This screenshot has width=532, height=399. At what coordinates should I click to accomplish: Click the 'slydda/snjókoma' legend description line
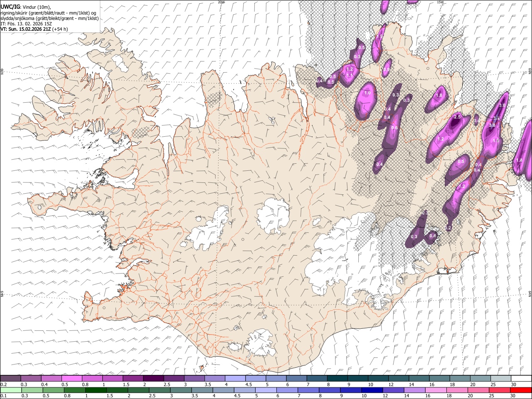(x=49, y=18)
